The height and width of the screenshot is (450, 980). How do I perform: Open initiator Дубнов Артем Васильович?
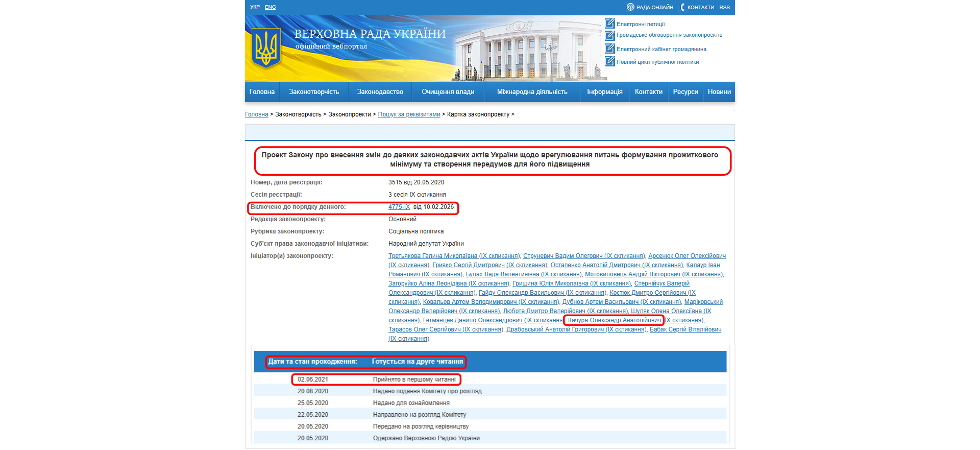click(x=621, y=302)
